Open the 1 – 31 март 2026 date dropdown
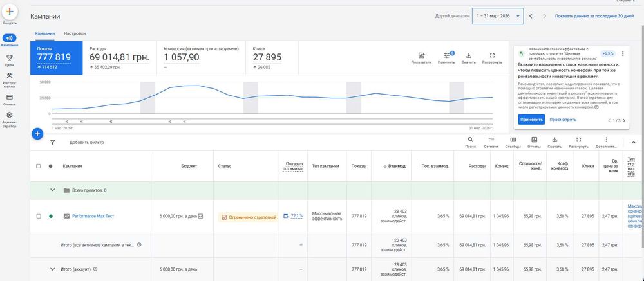The height and width of the screenshot is (281, 644). pyautogui.click(x=497, y=16)
